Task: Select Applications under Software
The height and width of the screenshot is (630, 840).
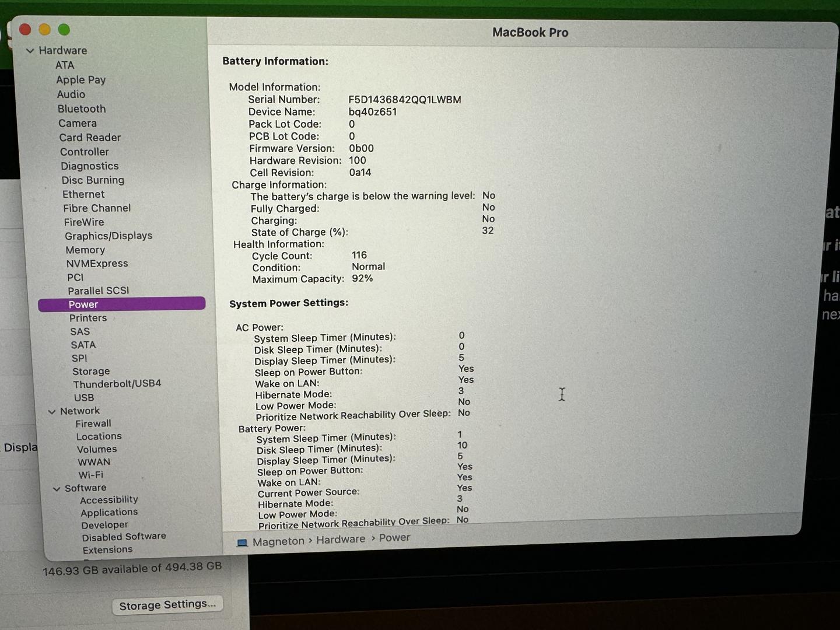Action: click(x=109, y=513)
